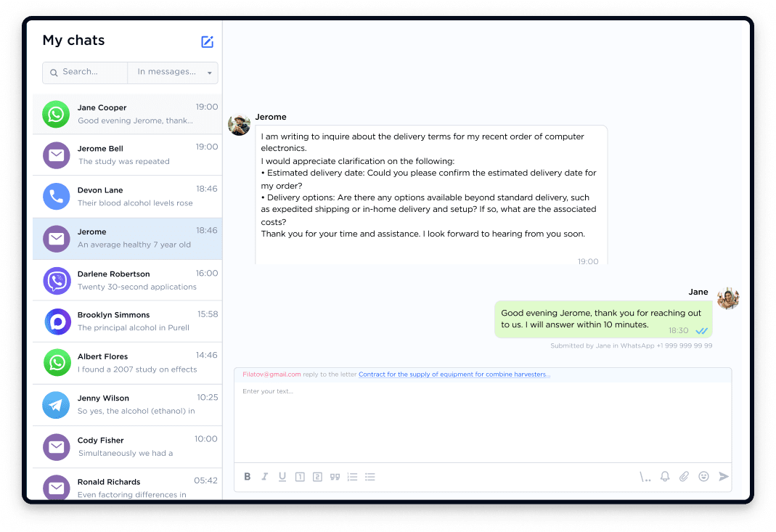Insert a block quote
The height and width of the screenshot is (532, 776).
pos(335,477)
